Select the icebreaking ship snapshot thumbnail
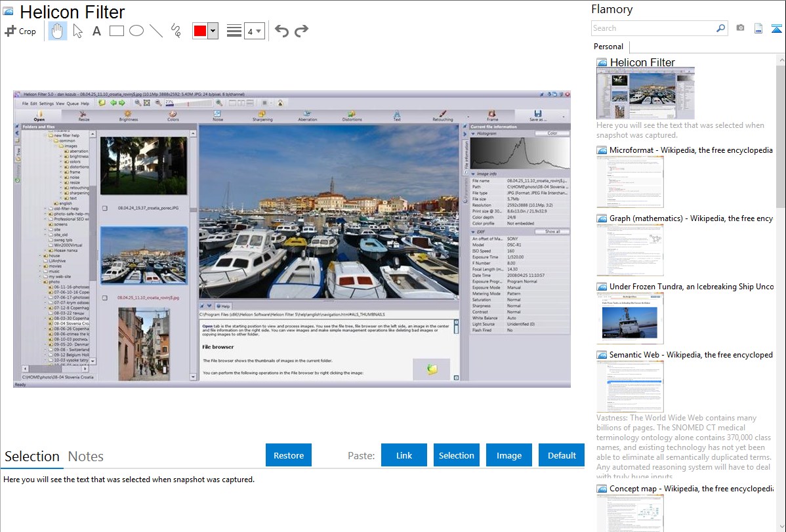 tap(630, 318)
